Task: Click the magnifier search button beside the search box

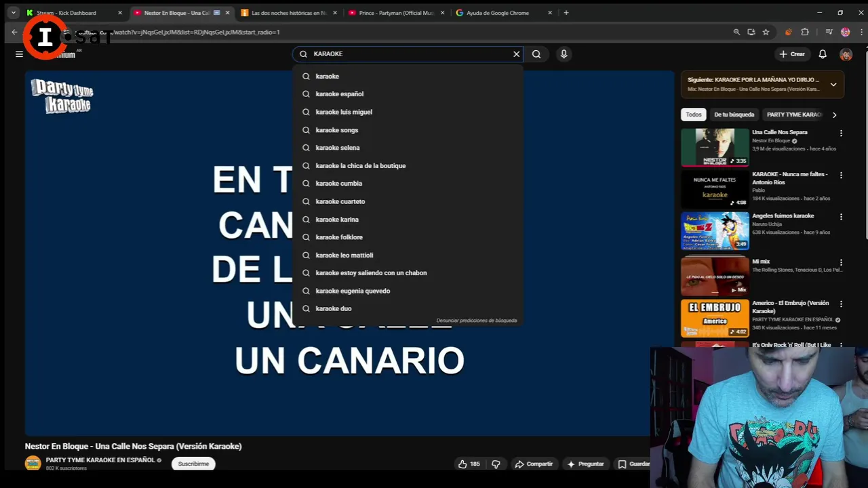Action: [x=536, y=54]
